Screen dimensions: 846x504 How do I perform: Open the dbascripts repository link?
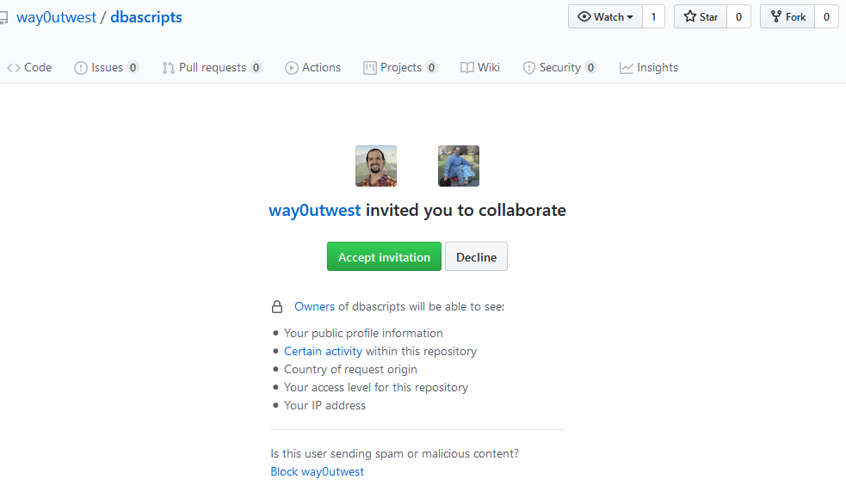click(x=146, y=17)
